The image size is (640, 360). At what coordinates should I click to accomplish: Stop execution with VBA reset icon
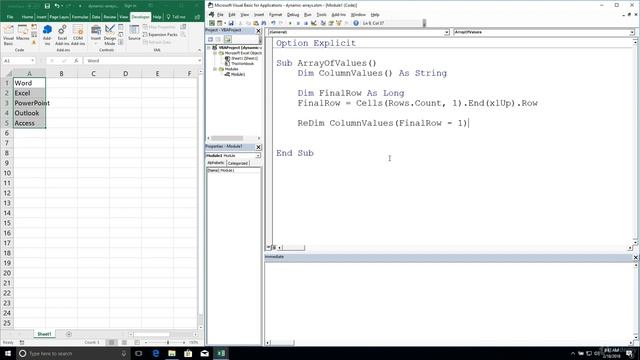click(305, 23)
